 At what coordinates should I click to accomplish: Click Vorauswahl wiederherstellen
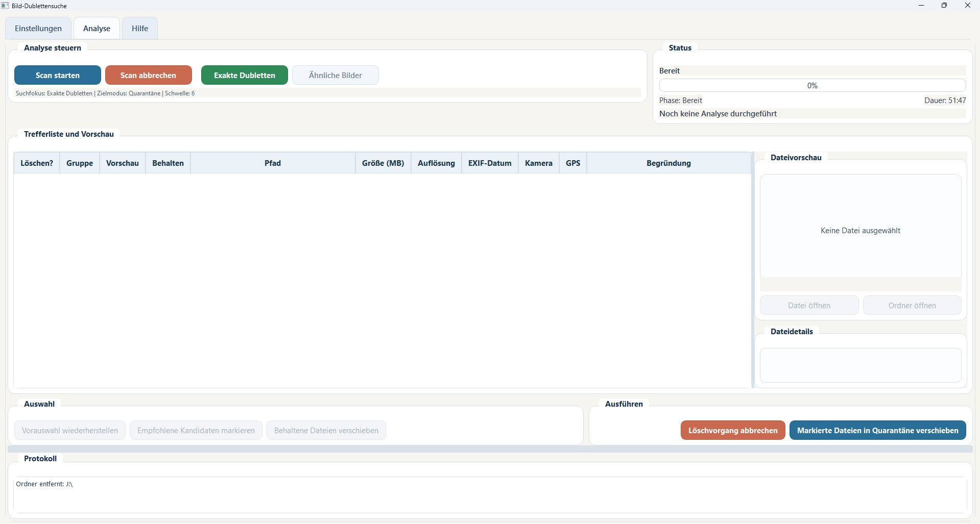point(69,430)
